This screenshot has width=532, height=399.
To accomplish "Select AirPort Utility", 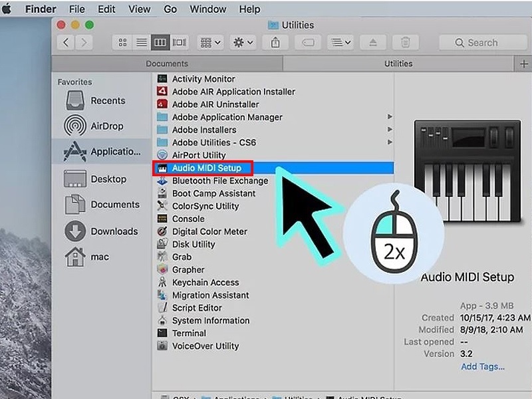I will [x=192, y=155].
